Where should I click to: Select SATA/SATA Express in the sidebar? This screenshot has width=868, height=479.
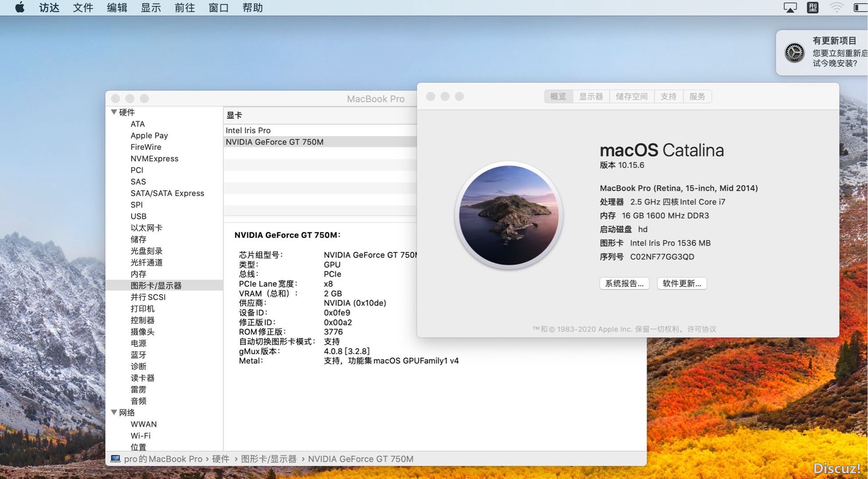point(167,193)
